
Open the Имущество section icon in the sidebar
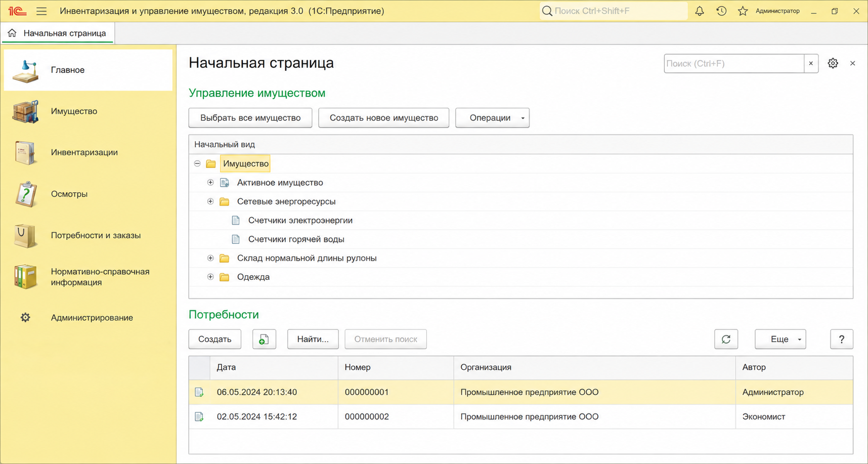tap(25, 111)
